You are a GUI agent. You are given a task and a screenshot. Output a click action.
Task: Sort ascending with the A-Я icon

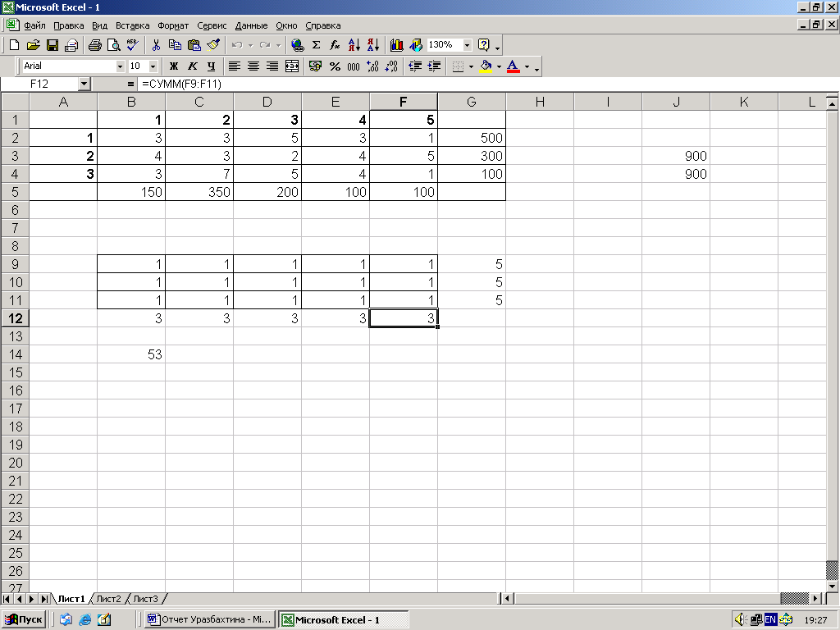click(x=354, y=45)
